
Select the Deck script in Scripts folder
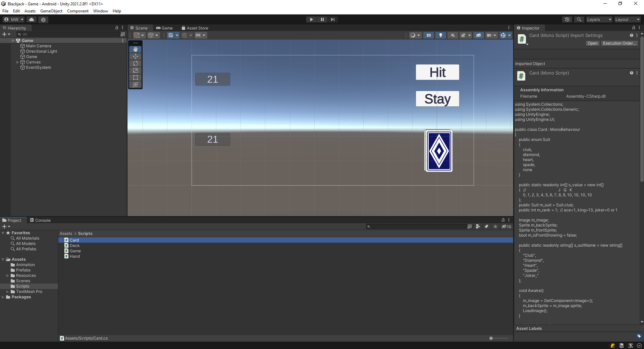(74, 245)
